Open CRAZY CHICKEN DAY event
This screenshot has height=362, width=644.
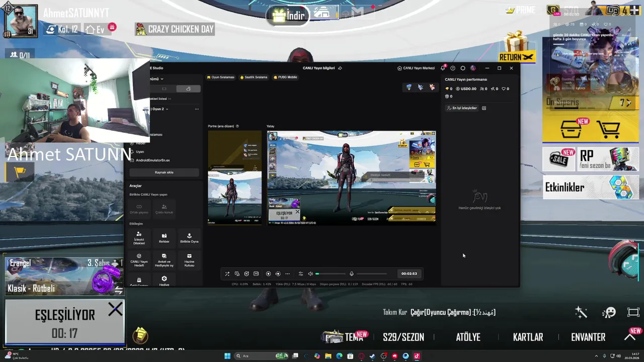(x=175, y=29)
